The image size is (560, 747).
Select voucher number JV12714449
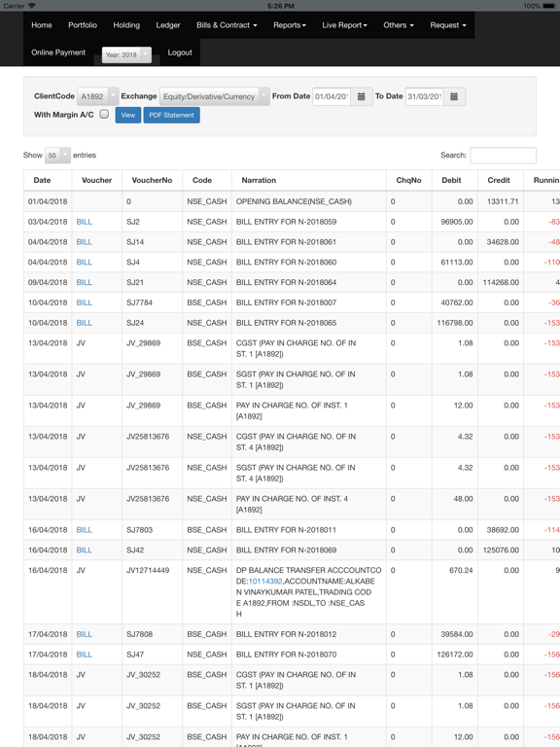click(x=148, y=570)
